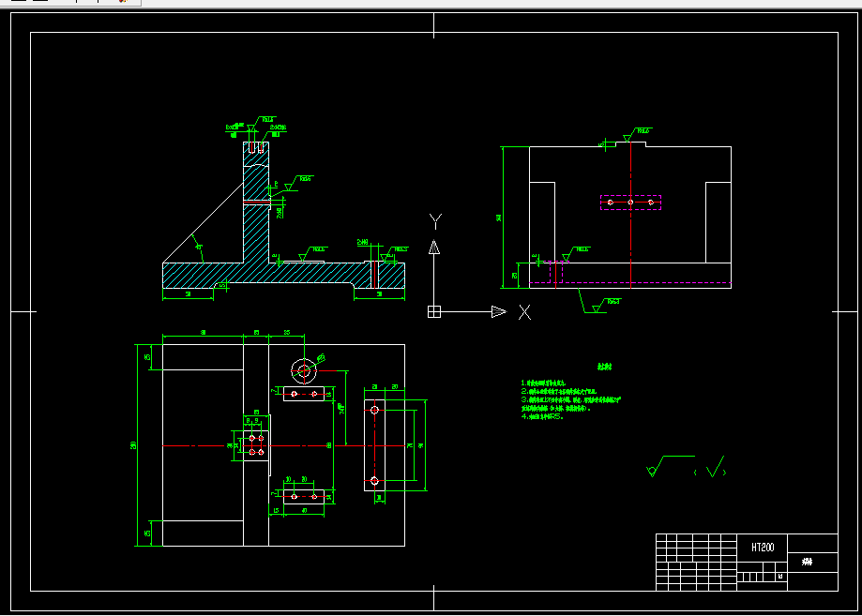The height and width of the screenshot is (616, 862).
Task: Select the part name text beside HT200
Action: (x=807, y=562)
